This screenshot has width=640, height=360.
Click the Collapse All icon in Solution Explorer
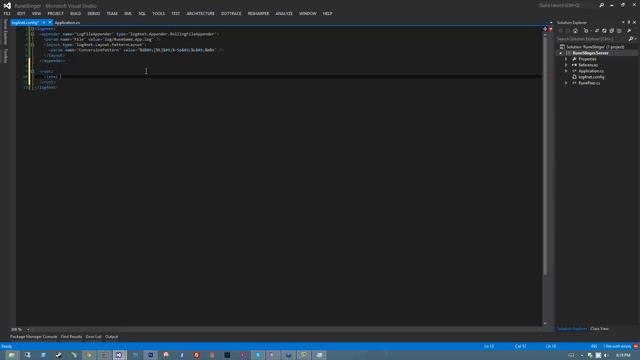611,31
